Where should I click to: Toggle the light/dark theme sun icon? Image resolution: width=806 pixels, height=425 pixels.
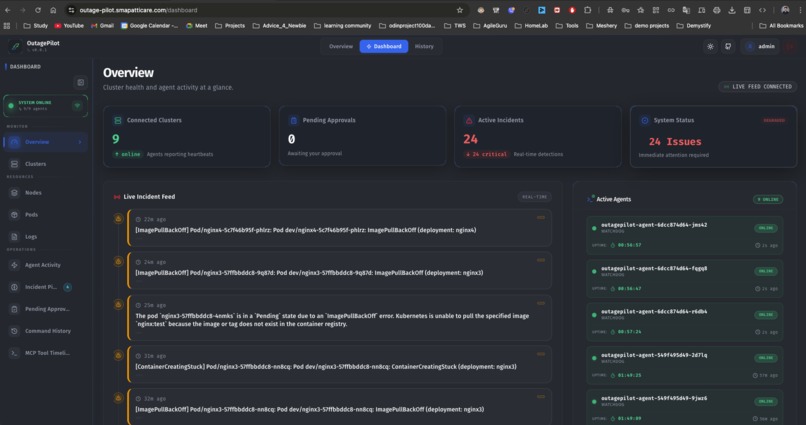710,46
